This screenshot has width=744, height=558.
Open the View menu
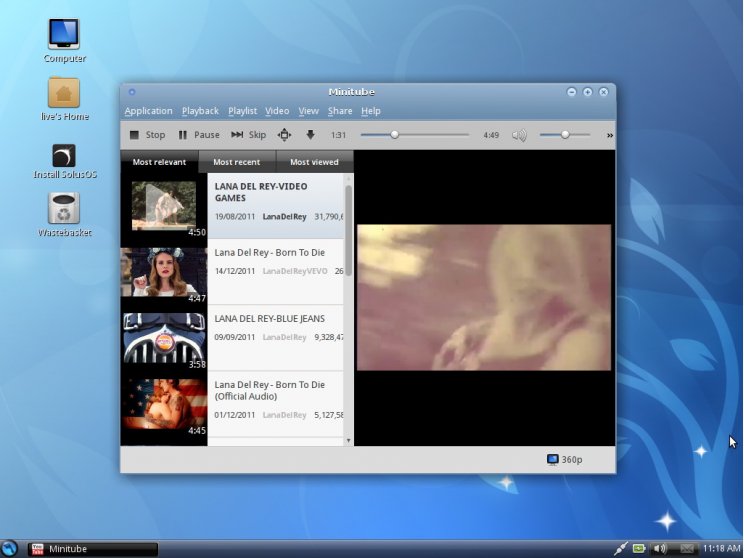308,111
